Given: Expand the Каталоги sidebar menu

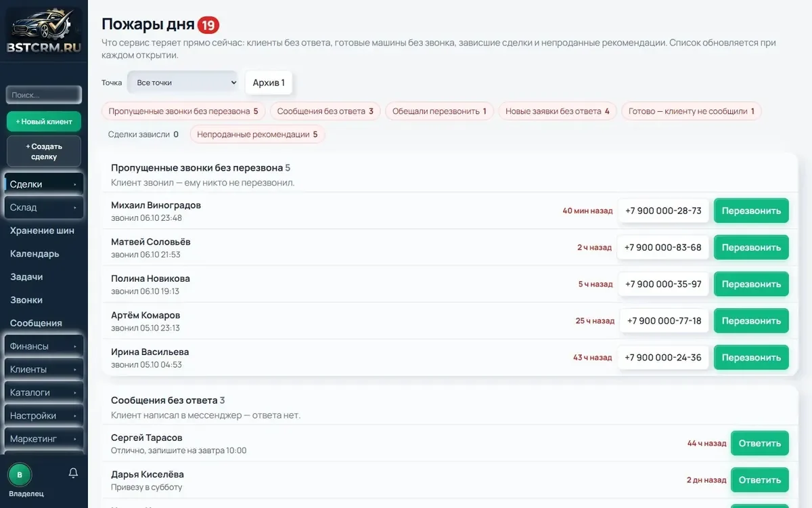Looking at the screenshot, I should click(x=44, y=392).
